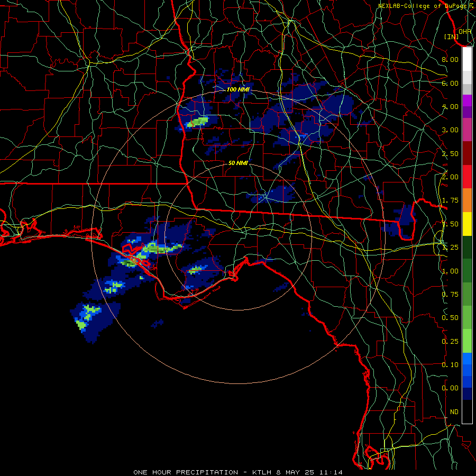Click the '50 NMI' range ring label
476x476 pixels.
(x=238, y=163)
